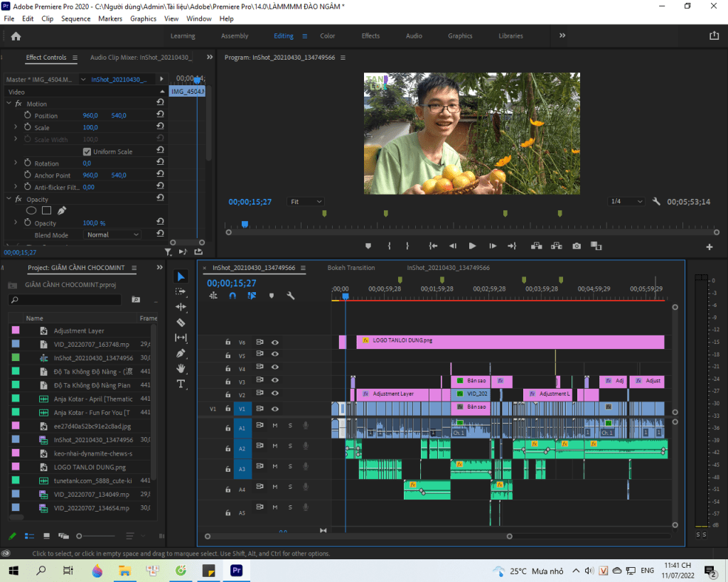Toggle the Uniform Scale checkbox
The width and height of the screenshot is (728, 582).
point(87,151)
